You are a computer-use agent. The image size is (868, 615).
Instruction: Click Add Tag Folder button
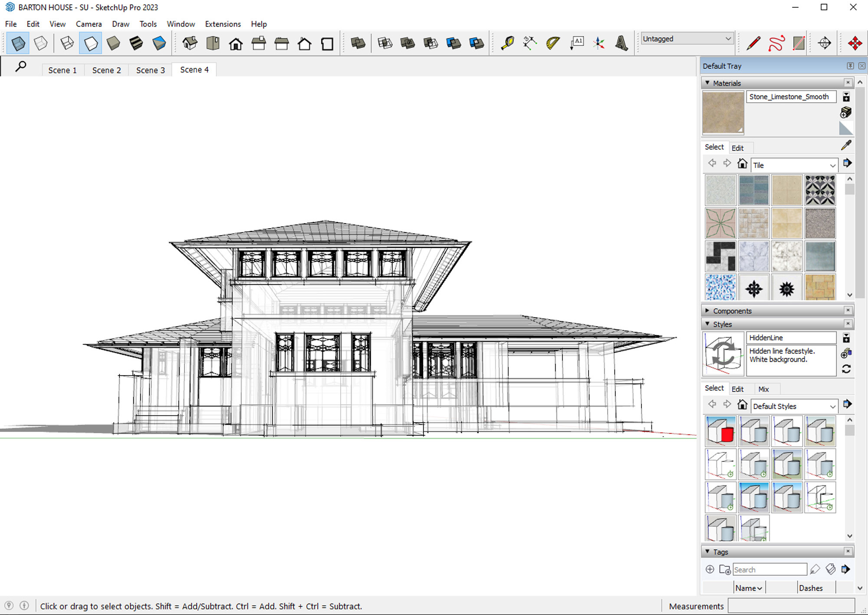(725, 569)
